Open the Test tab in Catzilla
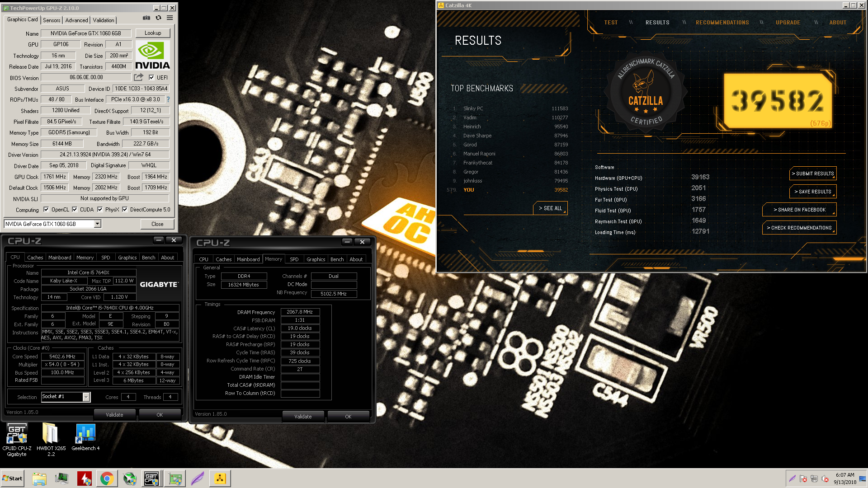868x488 pixels. pyautogui.click(x=611, y=23)
